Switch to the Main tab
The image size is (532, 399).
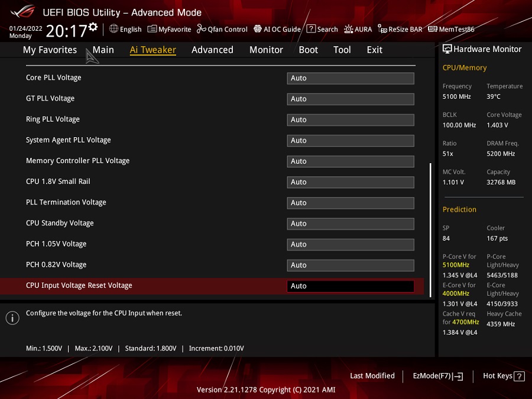pyautogui.click(x=103, y=50)
